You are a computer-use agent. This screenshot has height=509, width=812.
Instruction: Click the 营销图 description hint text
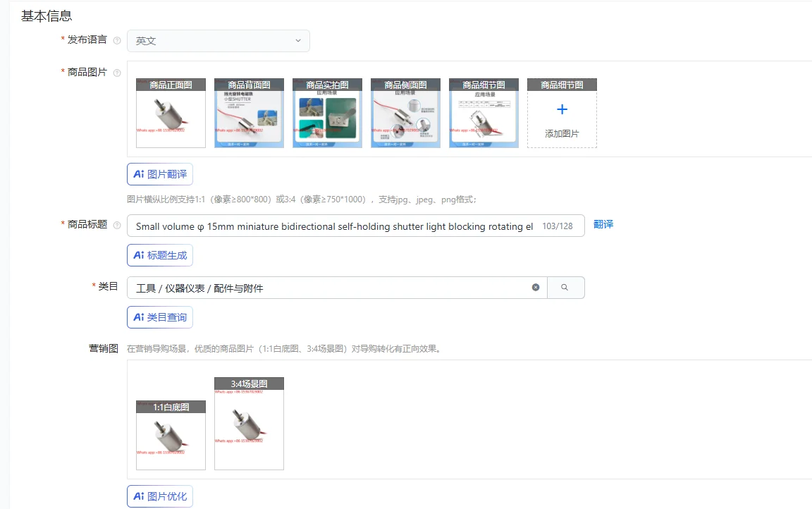(x=284, y=348)
